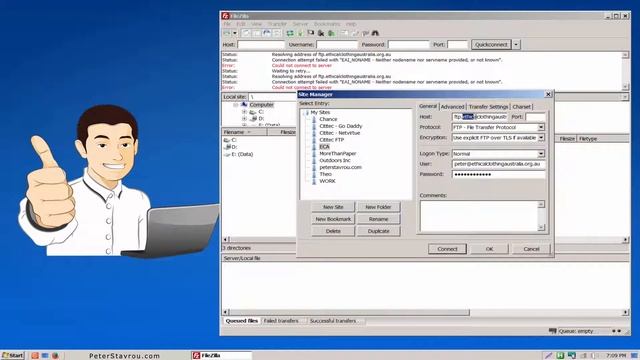Switch to the Charset tab
640x360 pixels.
point(522,107)
